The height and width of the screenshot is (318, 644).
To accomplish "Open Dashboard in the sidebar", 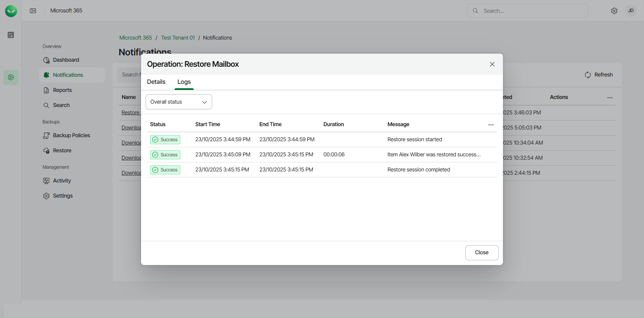I will (66, 60).
